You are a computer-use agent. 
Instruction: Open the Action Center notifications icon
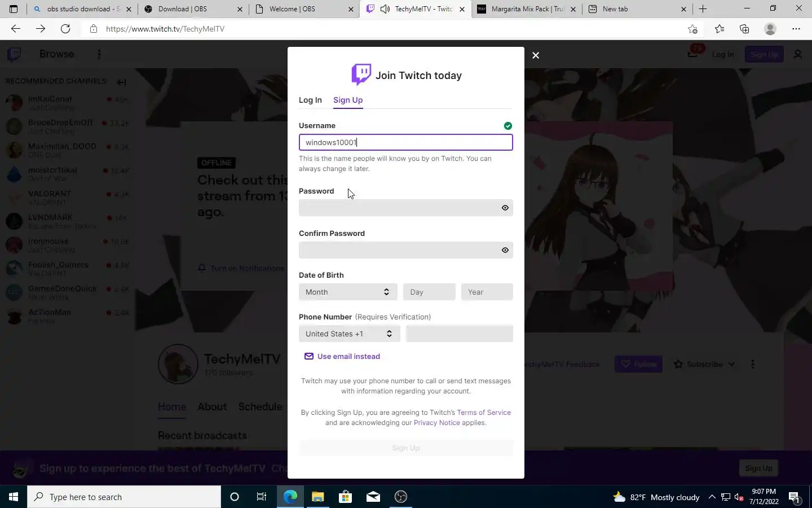(x=795, y=497)
